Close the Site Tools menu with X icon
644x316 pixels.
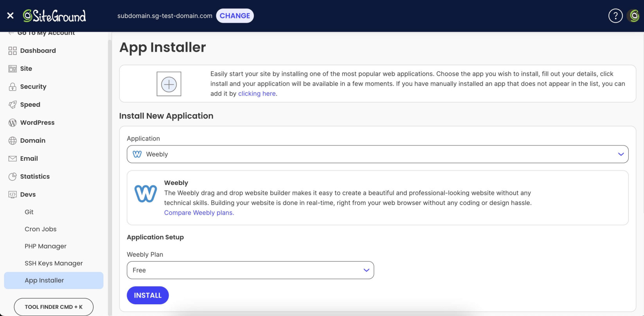click(11, 16)
